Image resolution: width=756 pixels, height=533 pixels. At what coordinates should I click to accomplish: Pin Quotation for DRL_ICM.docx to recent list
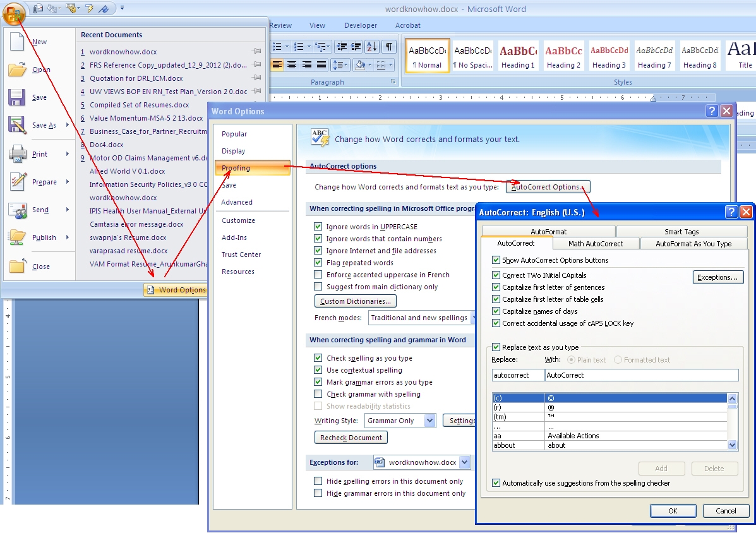click(x=257, y=78)
